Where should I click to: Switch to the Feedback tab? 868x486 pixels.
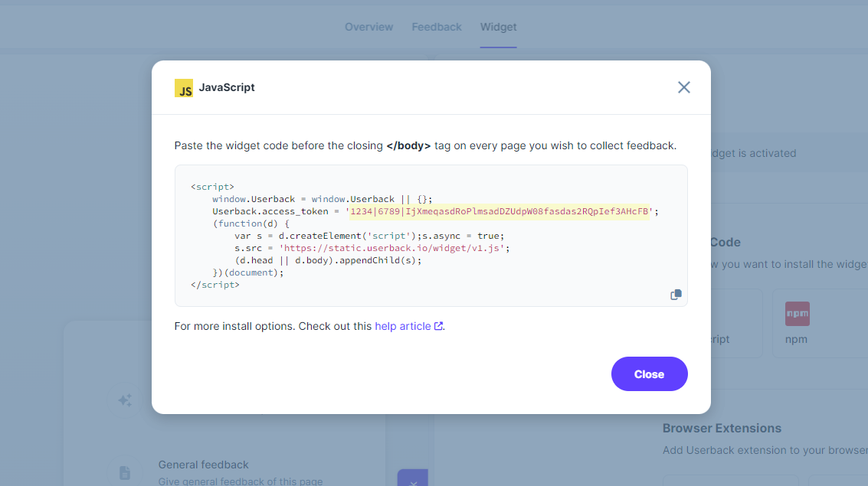pos(436,27)
